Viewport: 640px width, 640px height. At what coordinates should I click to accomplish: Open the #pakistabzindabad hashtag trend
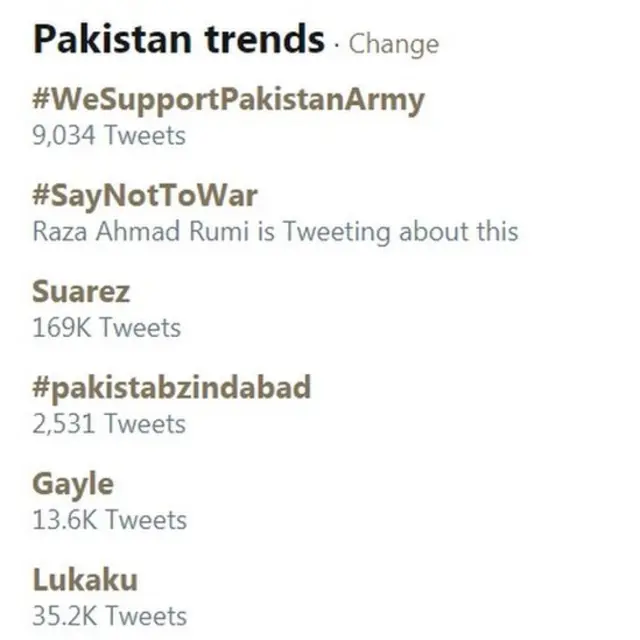171,388
